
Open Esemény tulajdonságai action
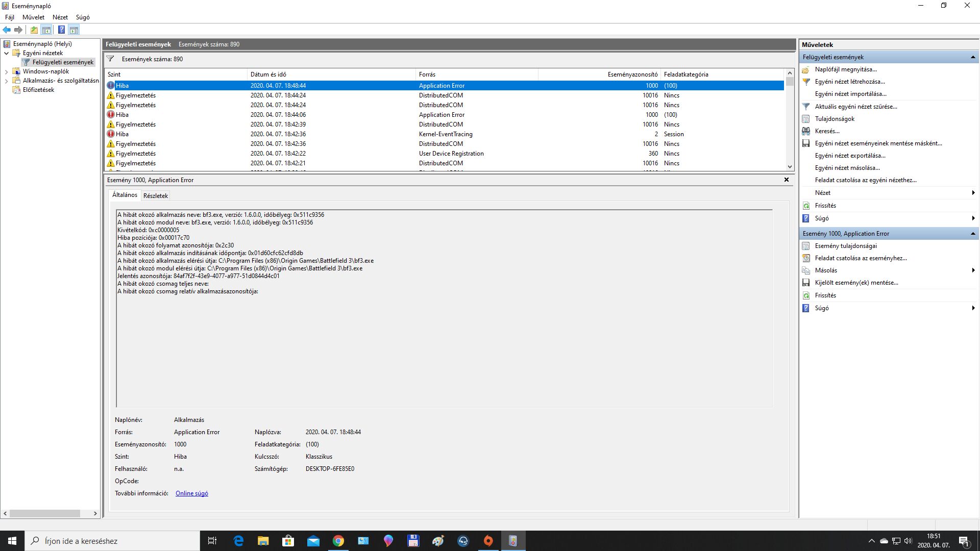[845, 246]
